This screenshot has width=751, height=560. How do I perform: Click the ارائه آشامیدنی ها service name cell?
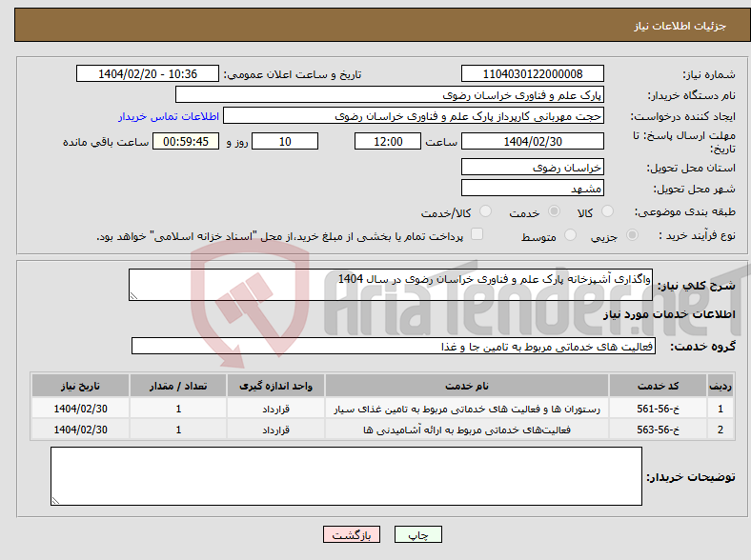click(466, 430)
